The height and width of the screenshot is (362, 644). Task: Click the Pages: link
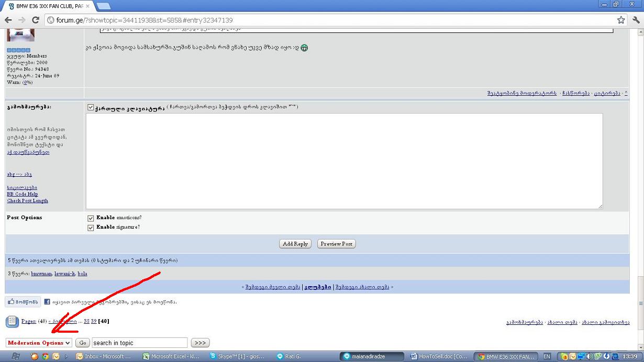coord(29,321)
